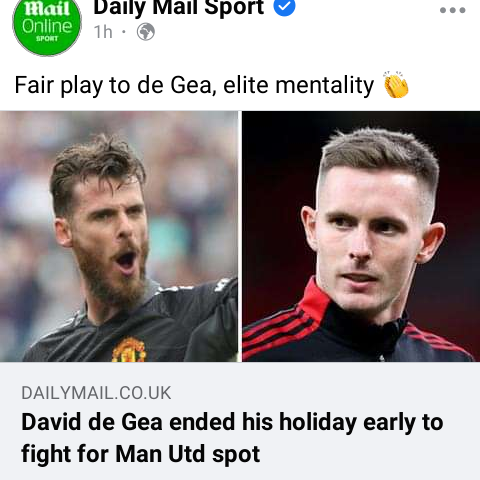Open the Mail Online Sport profile picture
Image resolution: width=480 pixels, height=480 pixels.
[x=47, y=25]
